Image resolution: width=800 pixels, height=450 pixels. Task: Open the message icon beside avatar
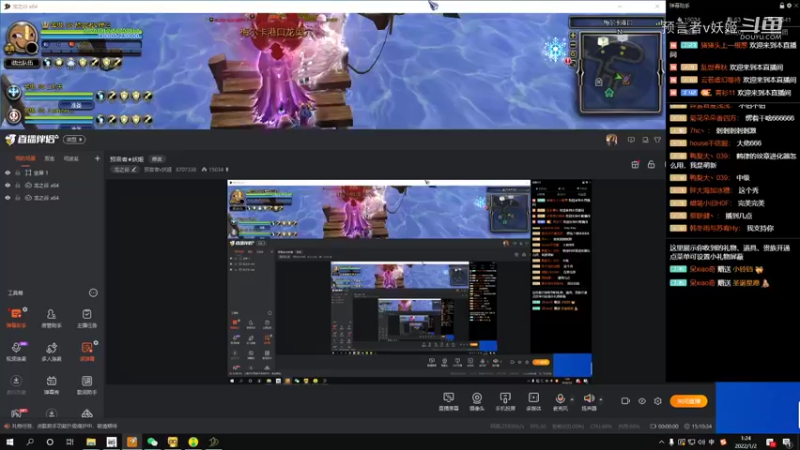coord(631,140)
